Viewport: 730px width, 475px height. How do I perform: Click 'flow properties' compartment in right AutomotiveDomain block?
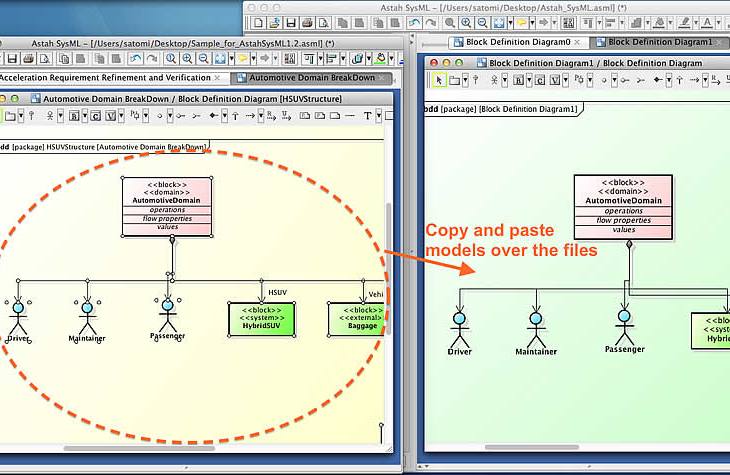[x=624, y=220]
